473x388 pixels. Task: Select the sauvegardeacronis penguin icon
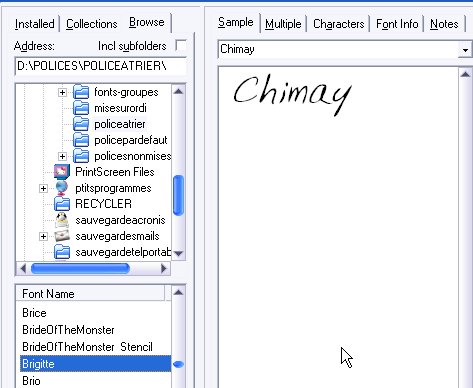(62, 220)
